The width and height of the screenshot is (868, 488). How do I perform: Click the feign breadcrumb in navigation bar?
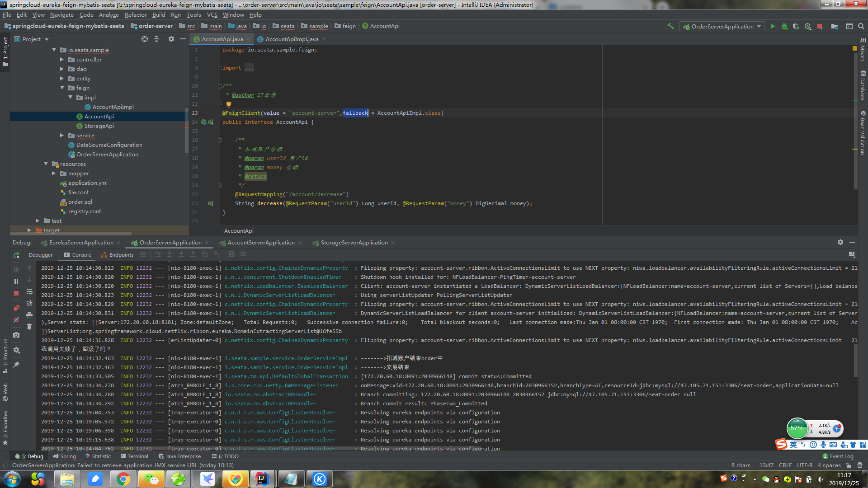tap(345, 26)
